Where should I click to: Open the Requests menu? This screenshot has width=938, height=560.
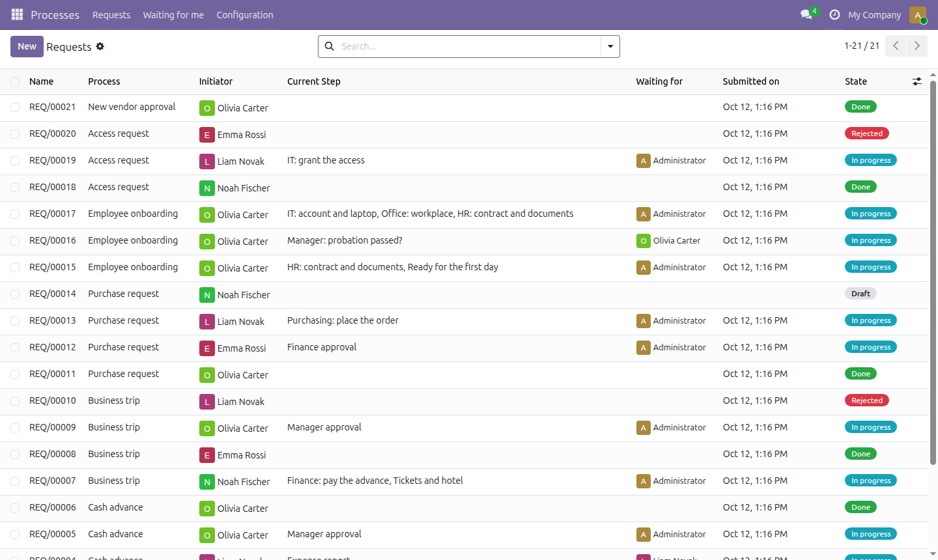pos(111,15)
